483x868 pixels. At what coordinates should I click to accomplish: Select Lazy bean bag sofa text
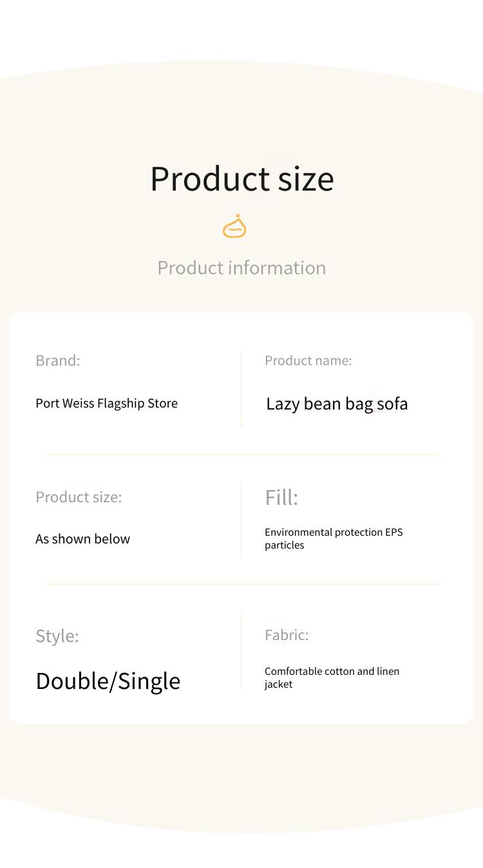(337, 404)
